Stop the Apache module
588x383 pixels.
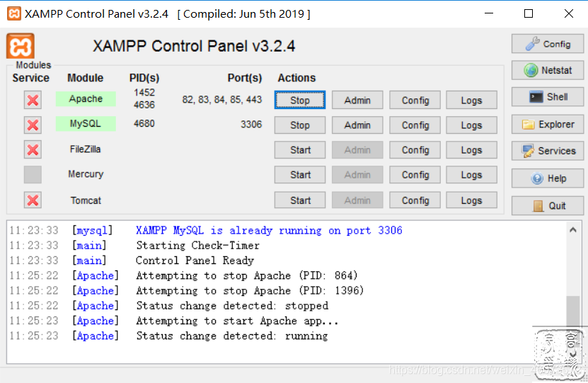pyautogui.click(x=299, y=100)
